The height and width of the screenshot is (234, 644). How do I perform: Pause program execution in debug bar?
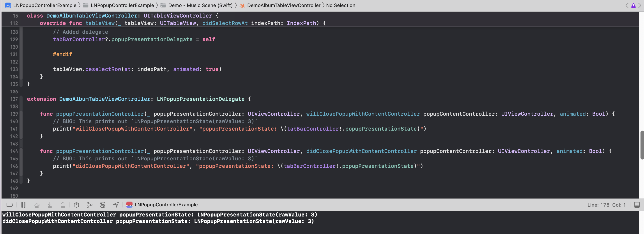click(x=23, y=205)
